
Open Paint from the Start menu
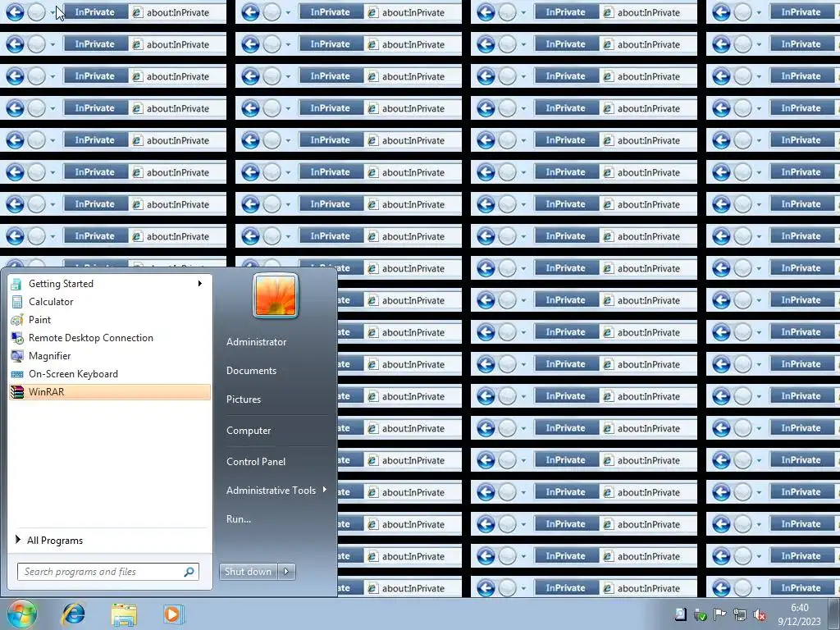pyautogui.click(x=110, y=320)
